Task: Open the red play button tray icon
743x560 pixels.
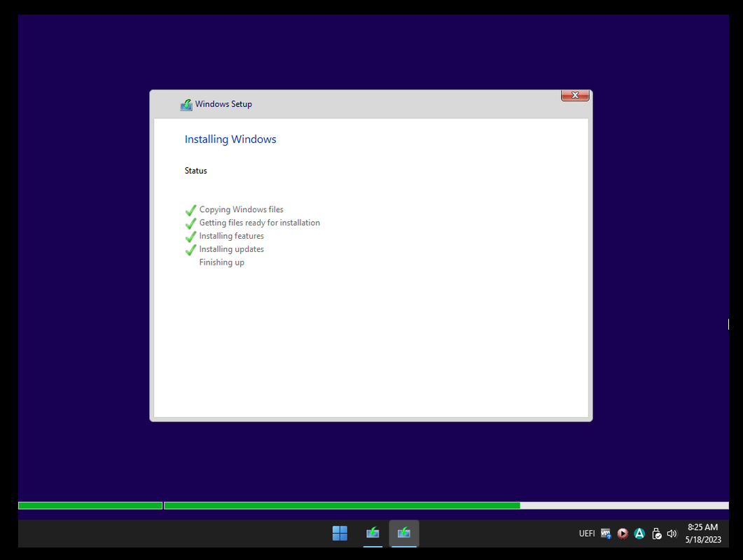Action: (623, 534)
